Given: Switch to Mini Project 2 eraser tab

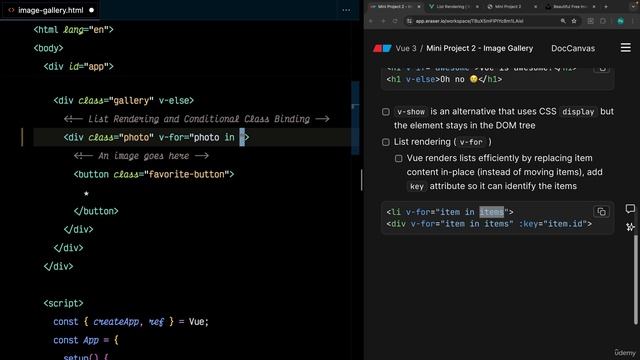Looking at the screenshot, I should point(394,7).
